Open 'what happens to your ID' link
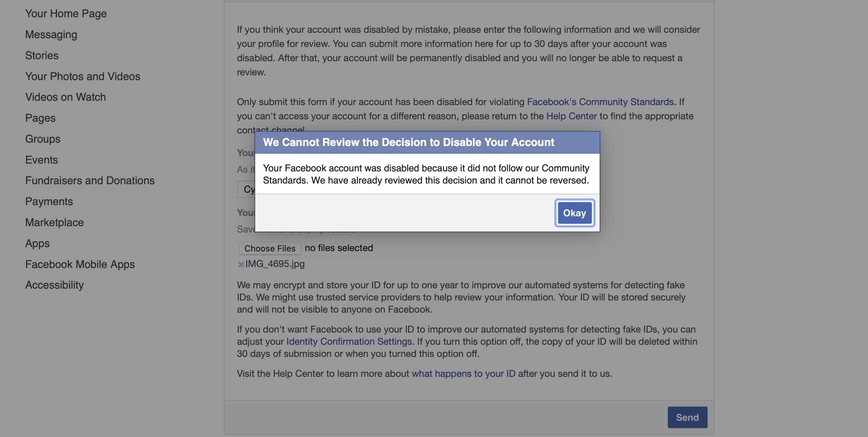The width and height of the screenshot is (868, 437). (463, 373)
